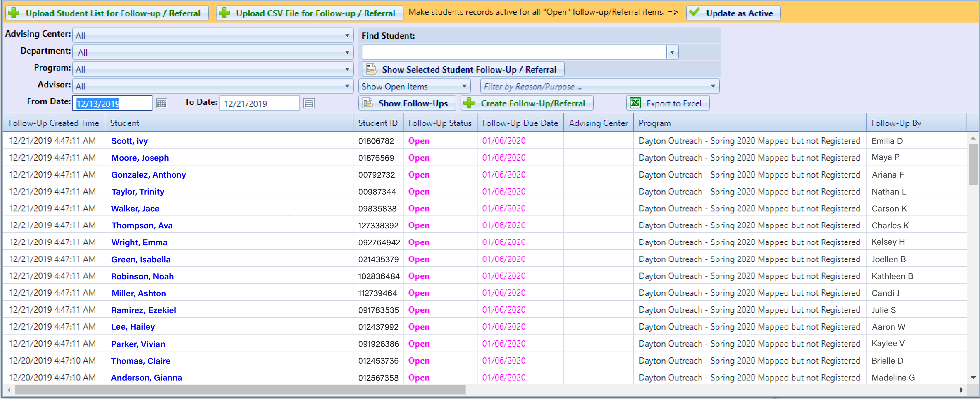Image resolution: width=980 pixels, height=399 pixels.
Task: Sort by Student ID column header
Action: (x=378, y=123)
